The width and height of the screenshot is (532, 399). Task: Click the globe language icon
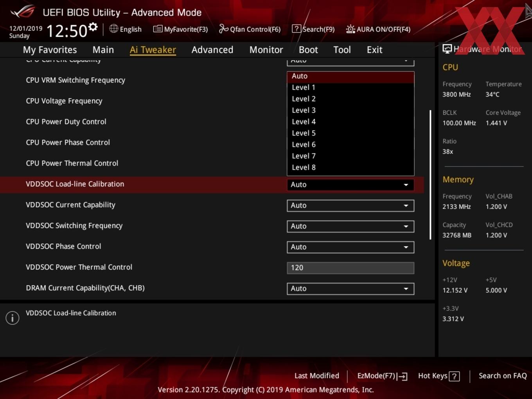point(113,29)
